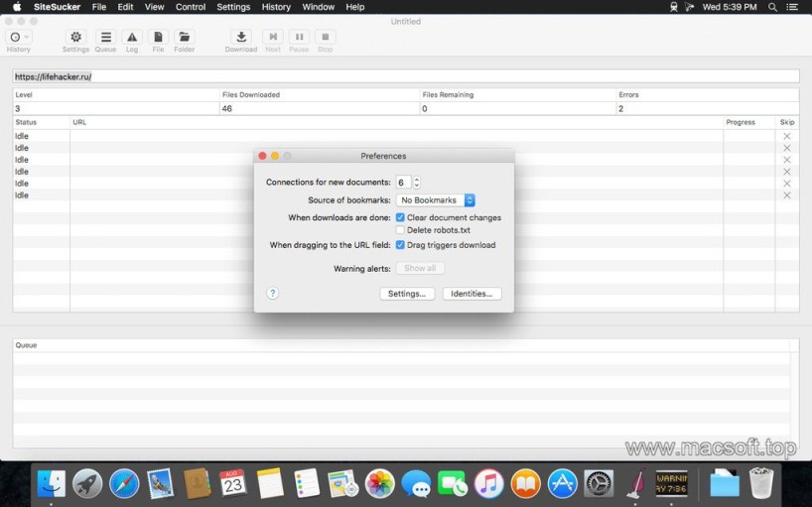Click the Identities... button
Image resolution: width=812 pixels, height=507 pixels.
(472, 294)
